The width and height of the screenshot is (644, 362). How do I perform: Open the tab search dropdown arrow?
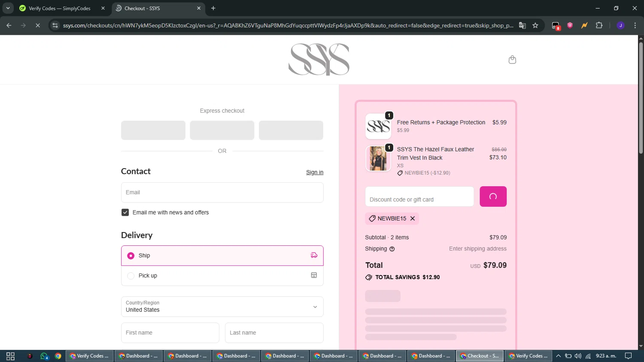pyautogui.click(x=8, y=8)
